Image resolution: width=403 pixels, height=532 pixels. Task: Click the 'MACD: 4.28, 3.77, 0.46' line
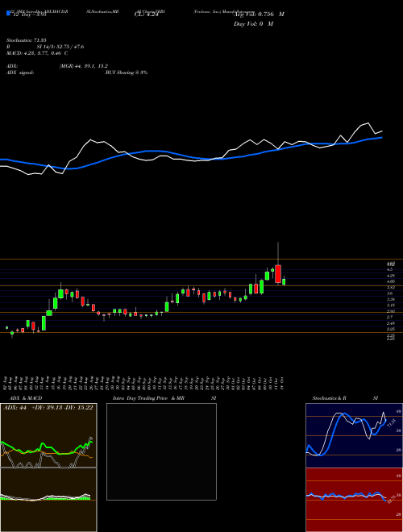(x=36, y=53)
